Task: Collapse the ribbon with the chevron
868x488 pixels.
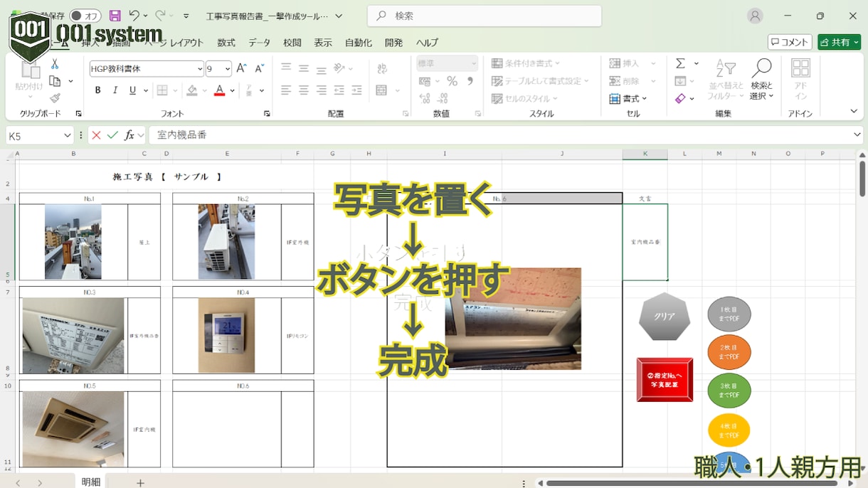Action: coord(854,111)
